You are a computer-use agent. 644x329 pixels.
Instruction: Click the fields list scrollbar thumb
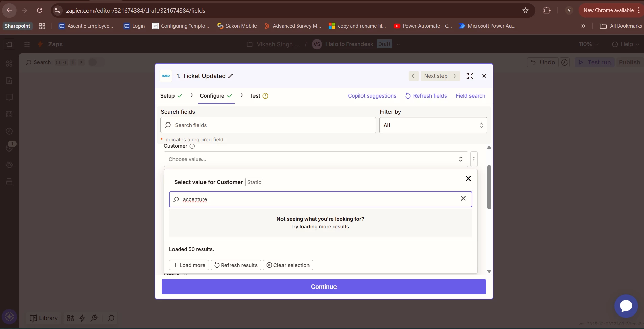click(489, 187)
